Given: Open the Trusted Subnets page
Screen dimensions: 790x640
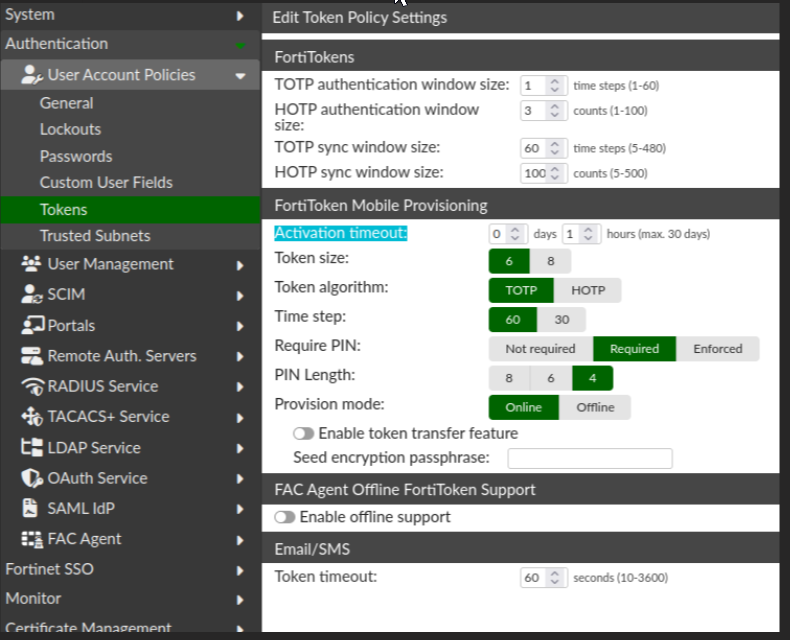Looking at the screenshot, I should point(95,236).
